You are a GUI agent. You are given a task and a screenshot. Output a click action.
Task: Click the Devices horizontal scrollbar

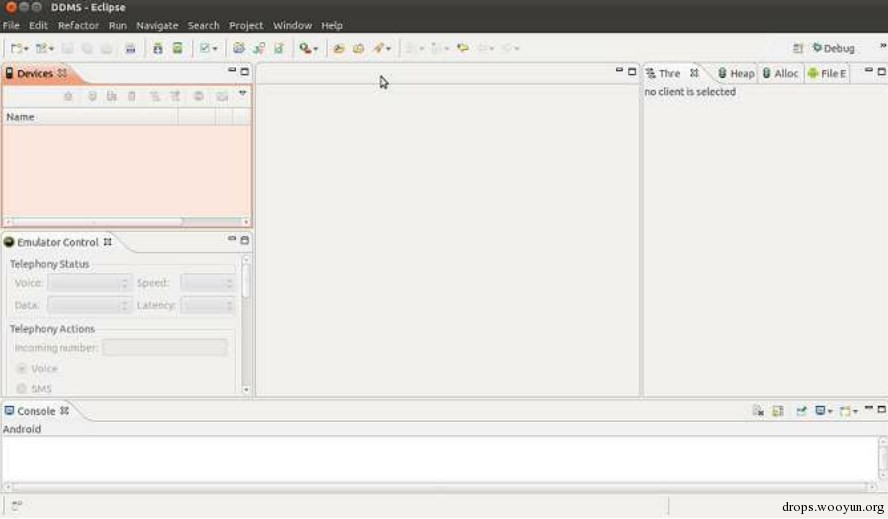127,222
